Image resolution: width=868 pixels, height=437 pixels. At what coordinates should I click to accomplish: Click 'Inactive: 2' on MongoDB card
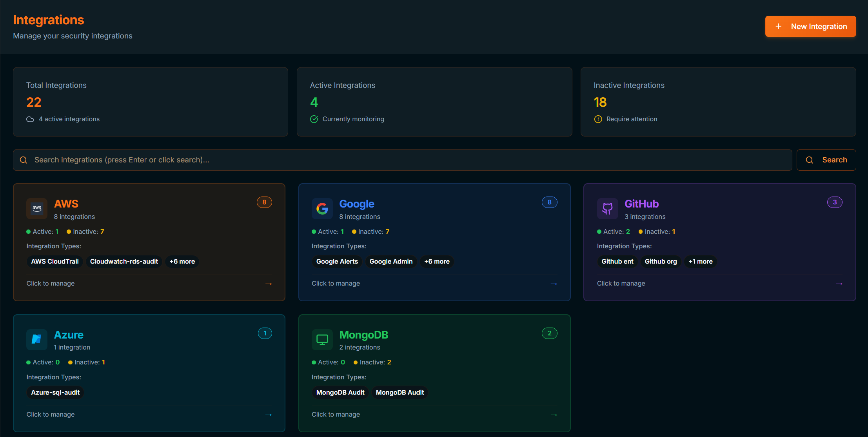pyautogui.click(x=372, y=362)
